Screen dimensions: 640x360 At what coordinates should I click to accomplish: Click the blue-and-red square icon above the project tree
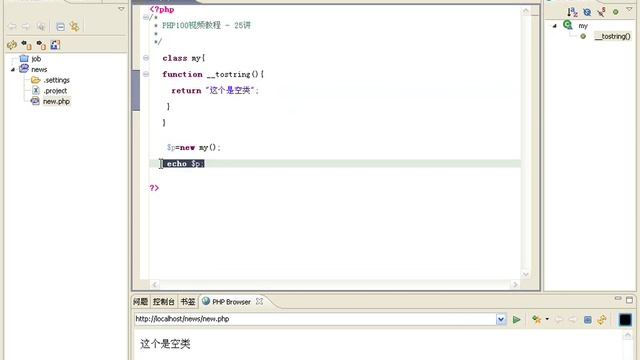point(55,45)
